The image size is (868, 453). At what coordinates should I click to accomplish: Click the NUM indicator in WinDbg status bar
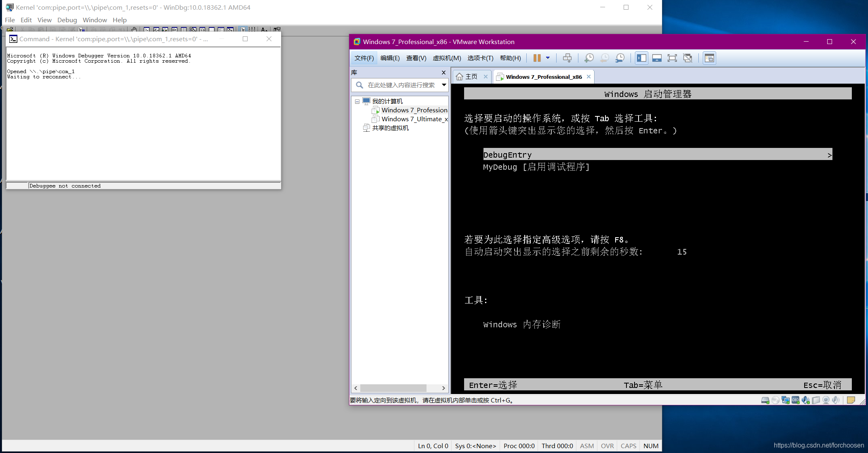point(651,446)
